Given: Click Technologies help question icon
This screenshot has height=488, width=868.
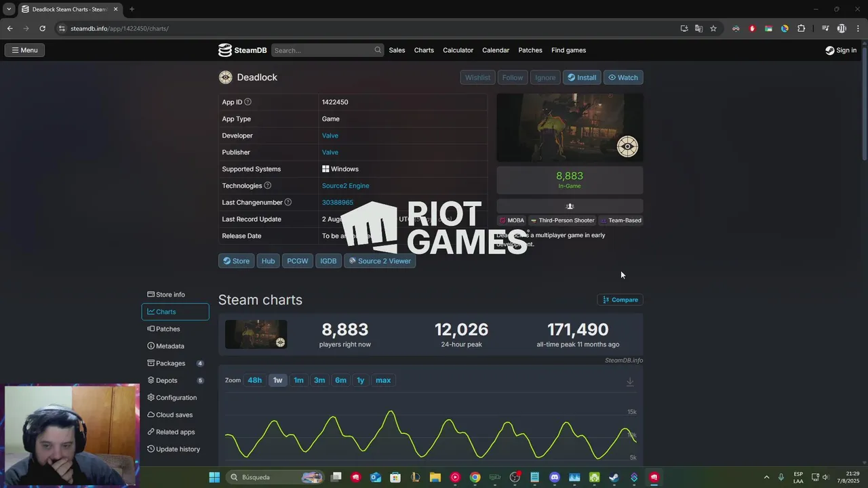Looking at the screenshot, I should [267, 186].
